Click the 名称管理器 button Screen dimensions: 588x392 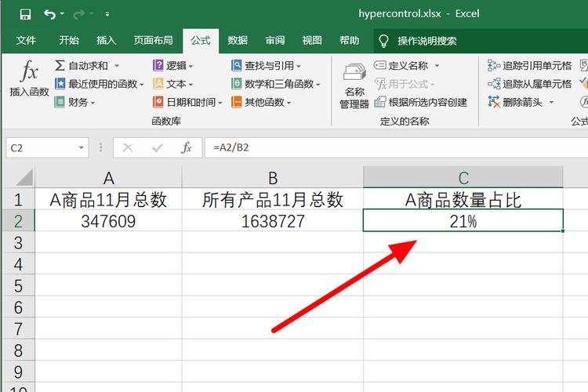354,86
